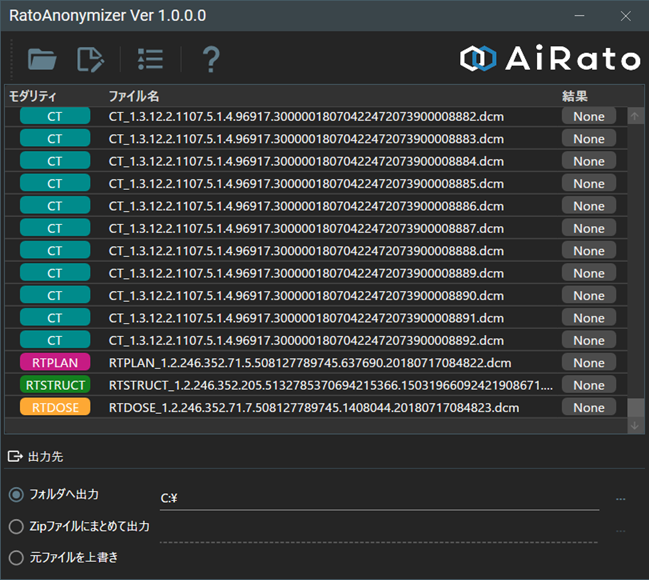The height and width of the screenshot is (580, 649).
Task: Click None result for file 08891
Action: coord(589,318)
